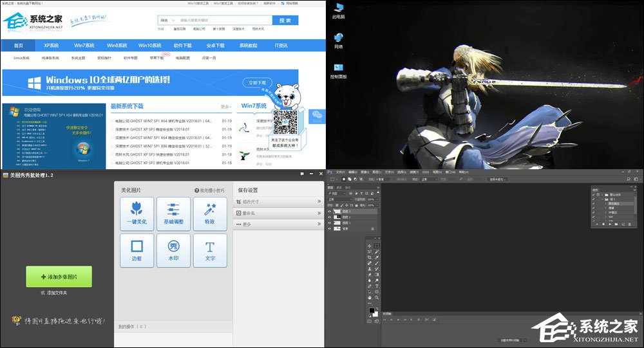644x348 pixels.
Task: Open the 水印 watermark tool
Action: pos(173,250)
